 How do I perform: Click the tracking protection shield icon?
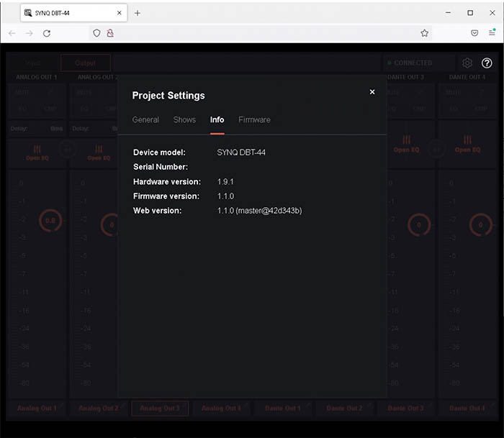coord(96,33)
